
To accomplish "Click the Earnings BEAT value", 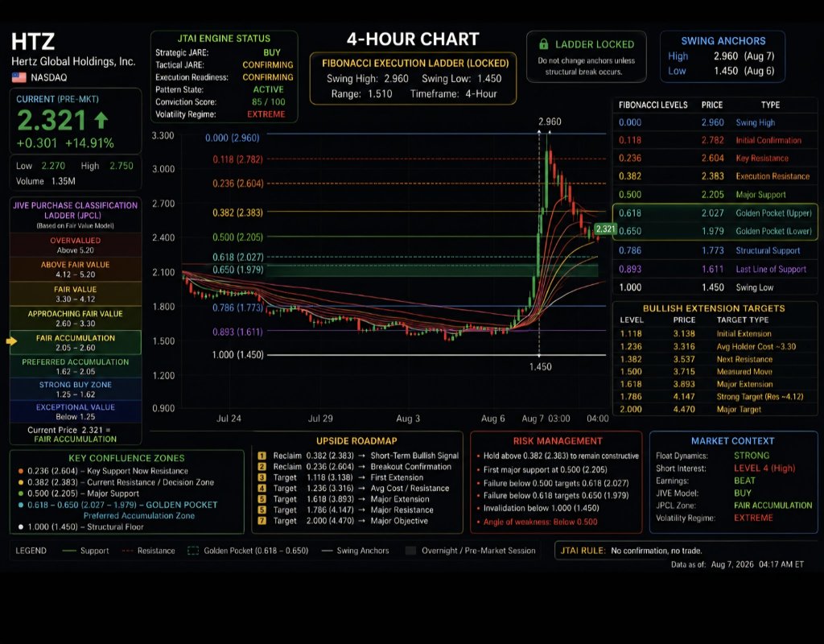I will (x=744, y=481).
